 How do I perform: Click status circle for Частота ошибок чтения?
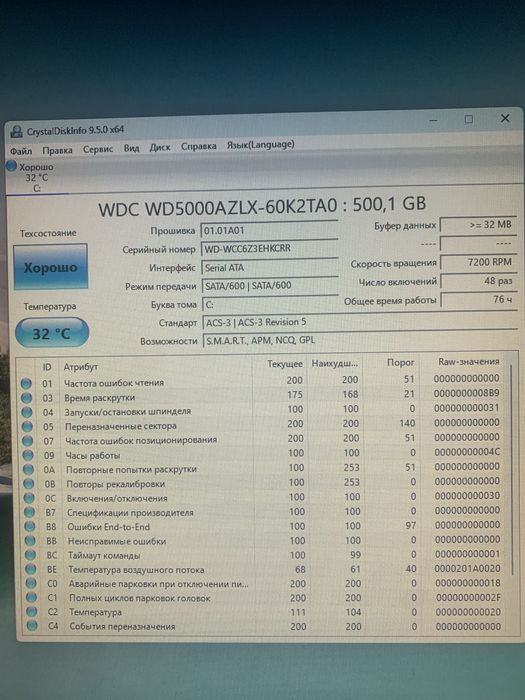(x=26, y=383)
